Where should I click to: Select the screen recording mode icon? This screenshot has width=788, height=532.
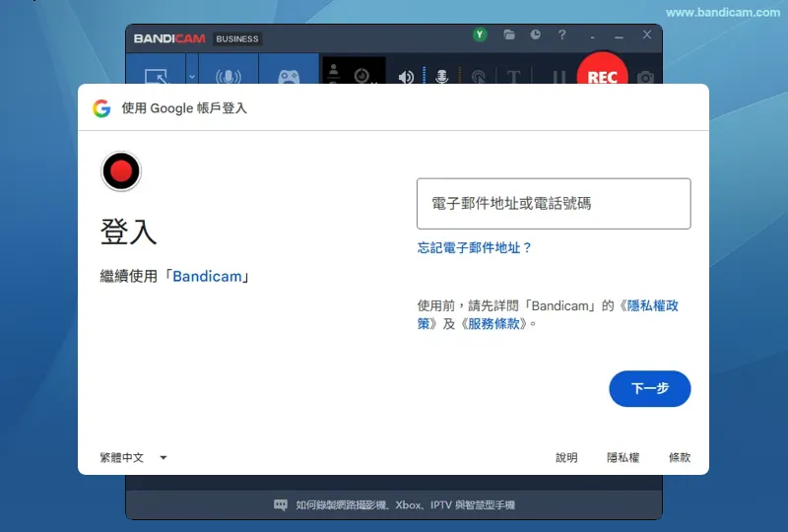point(156,76)
